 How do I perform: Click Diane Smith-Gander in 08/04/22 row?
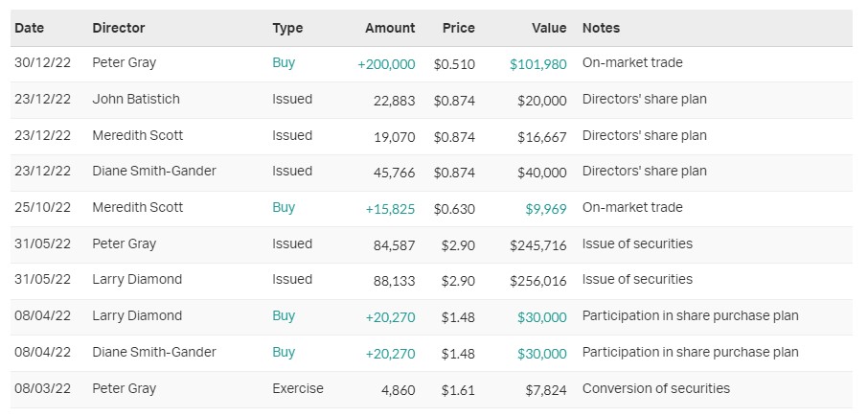(x=154, y=352)
